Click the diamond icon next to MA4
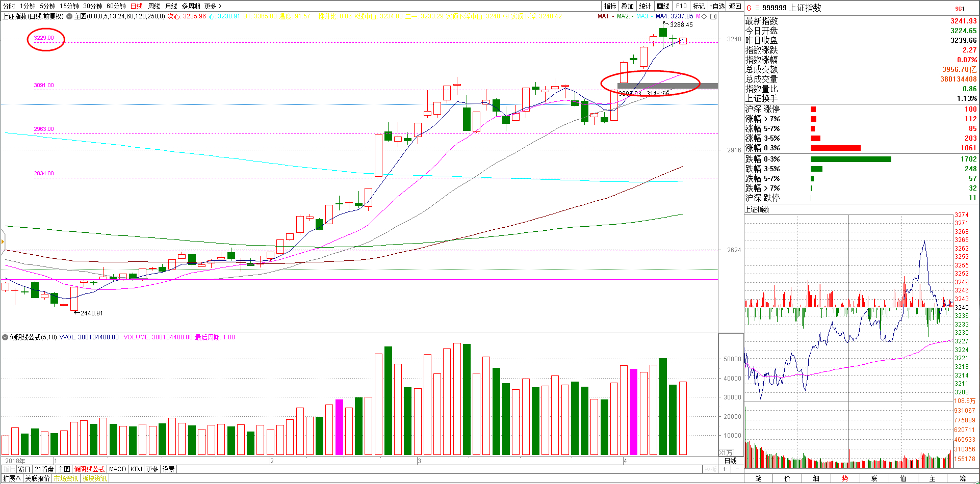Image resolution: width=980 pixels, height=484 pixels. point(704,16)
